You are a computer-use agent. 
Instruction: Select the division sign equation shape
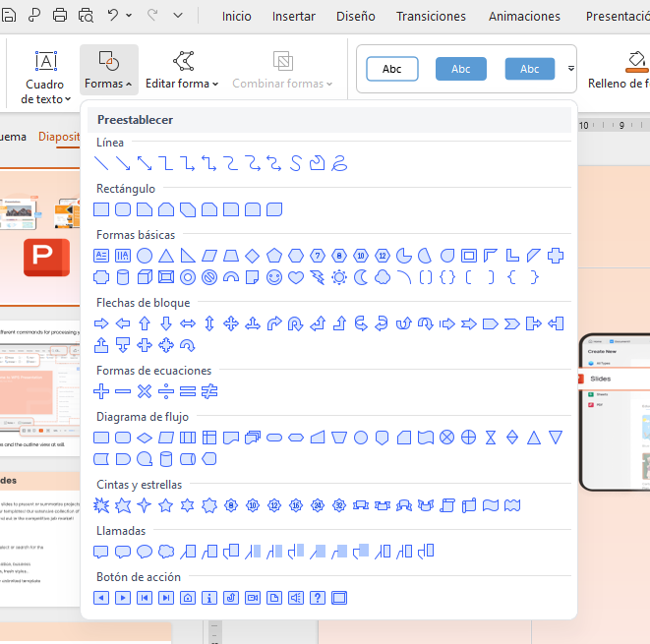pyautogui.click(x=166, y=391)
